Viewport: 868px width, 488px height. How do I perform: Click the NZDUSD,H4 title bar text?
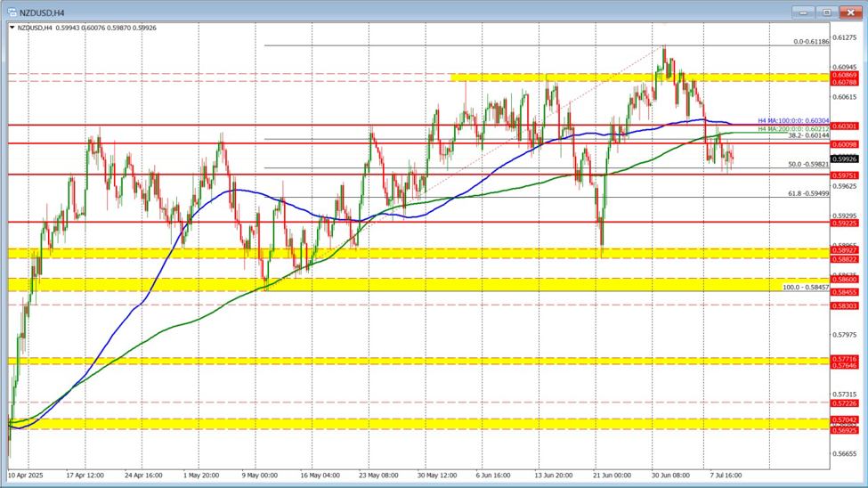pyautogui.click(x=42, y=12)
